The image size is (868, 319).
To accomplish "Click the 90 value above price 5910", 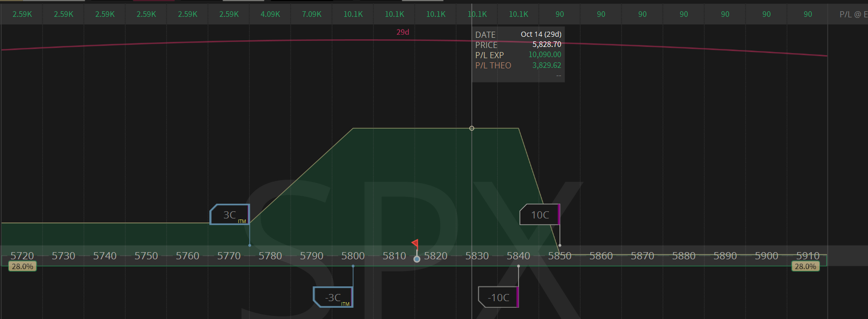I will tap(808, 14).
